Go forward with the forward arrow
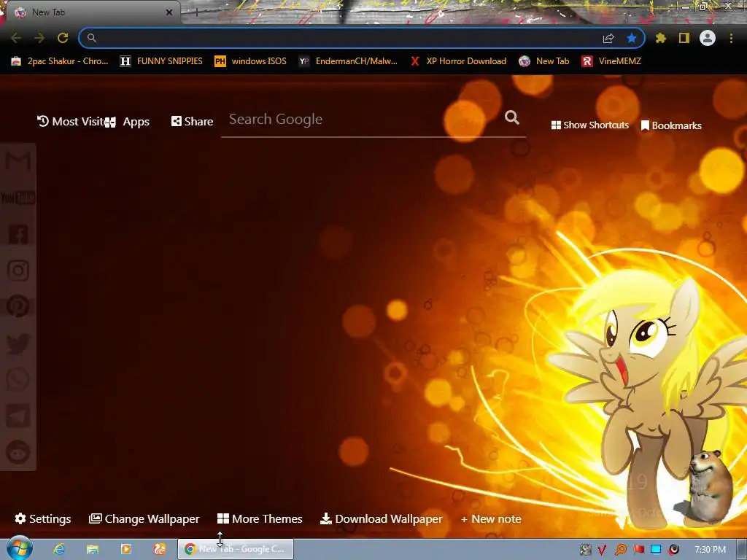This screenshot has height=560, width=747. 39,38
